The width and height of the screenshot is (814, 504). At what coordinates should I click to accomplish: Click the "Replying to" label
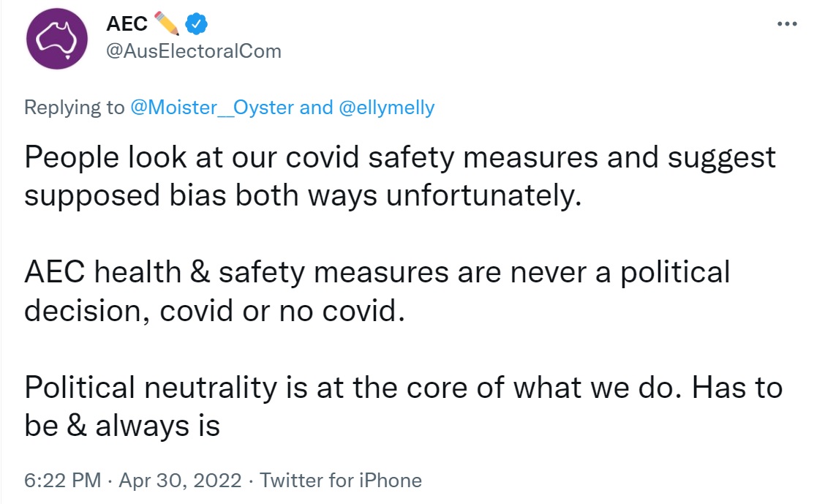coord(75,108)
